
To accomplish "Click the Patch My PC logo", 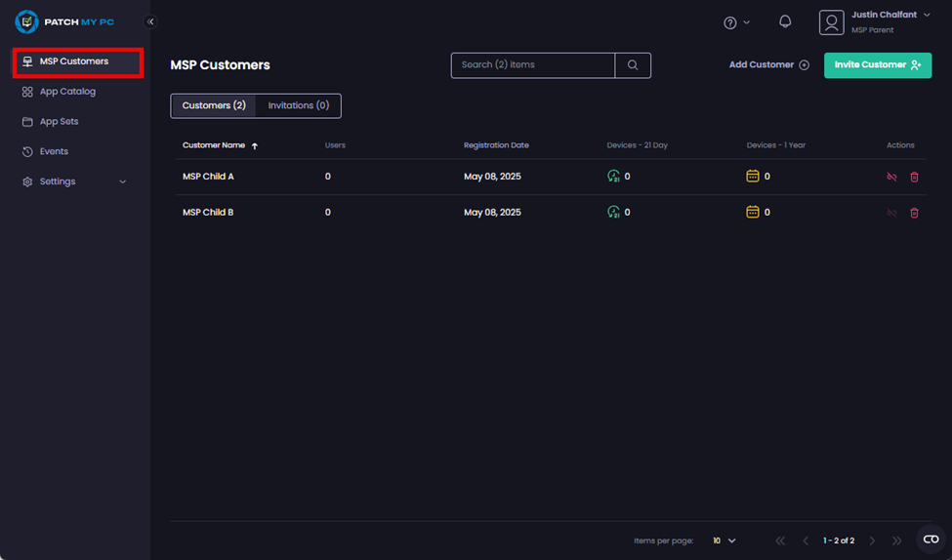I will (65, 21).
